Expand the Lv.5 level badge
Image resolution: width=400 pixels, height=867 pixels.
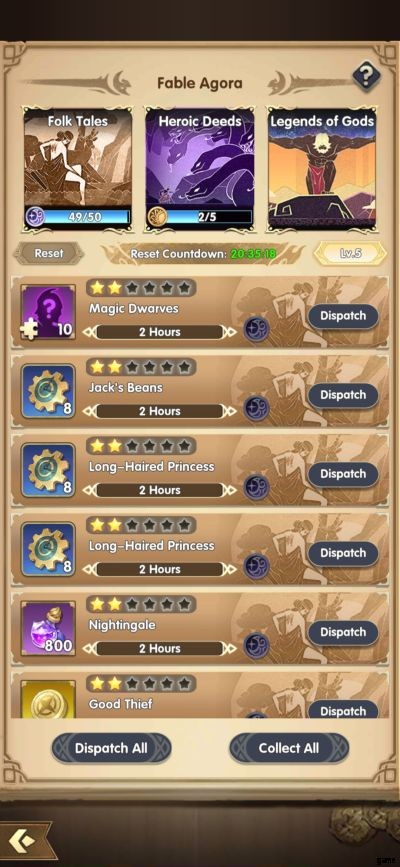pos(351,254)
